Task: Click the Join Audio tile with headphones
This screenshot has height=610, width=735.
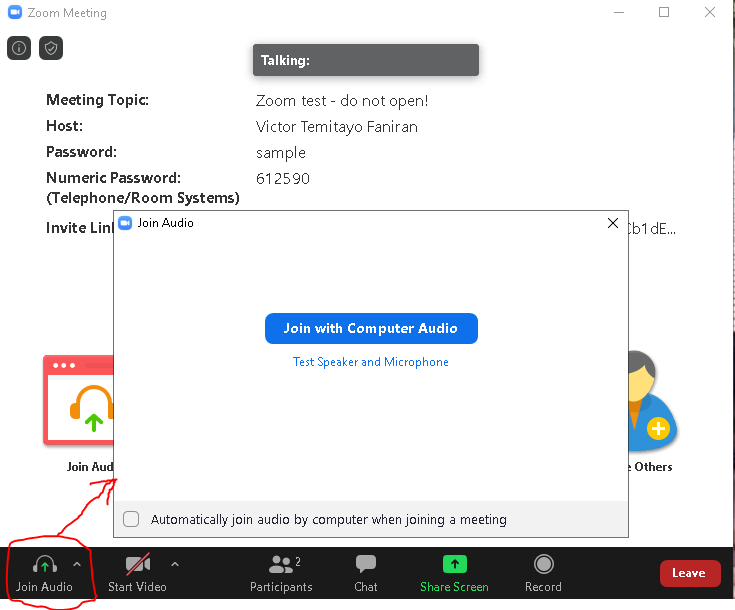Action: point(80,400)
